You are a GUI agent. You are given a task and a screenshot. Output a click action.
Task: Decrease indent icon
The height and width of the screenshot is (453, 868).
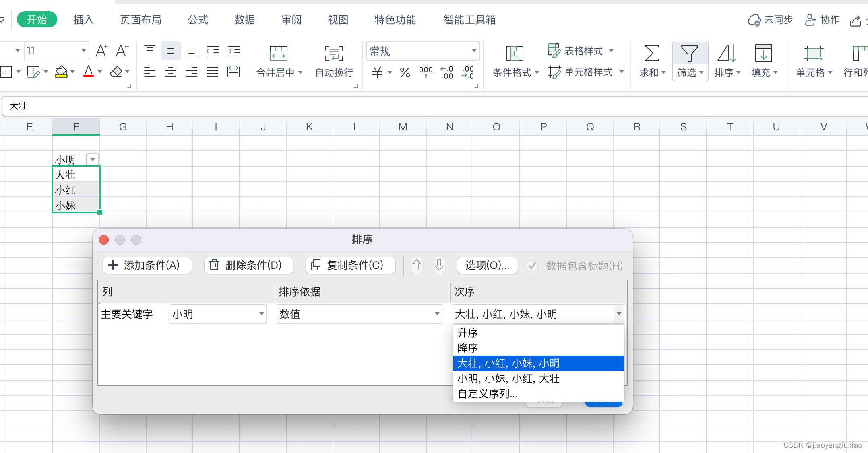tap(213, 51)
